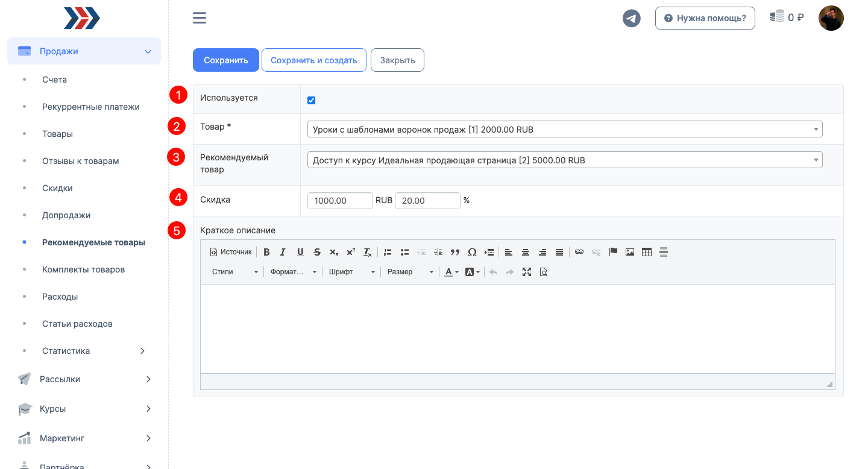Click the Сохранить button

[226, 60]
